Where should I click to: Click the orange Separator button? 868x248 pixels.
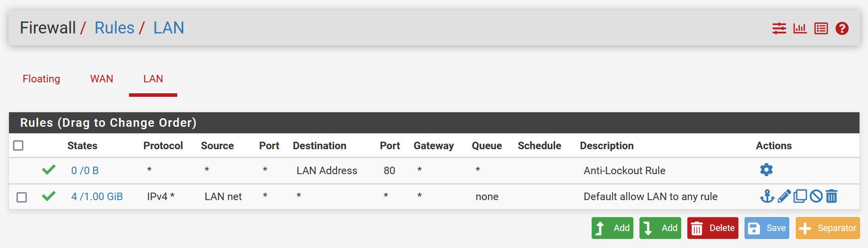coord(828,228)
